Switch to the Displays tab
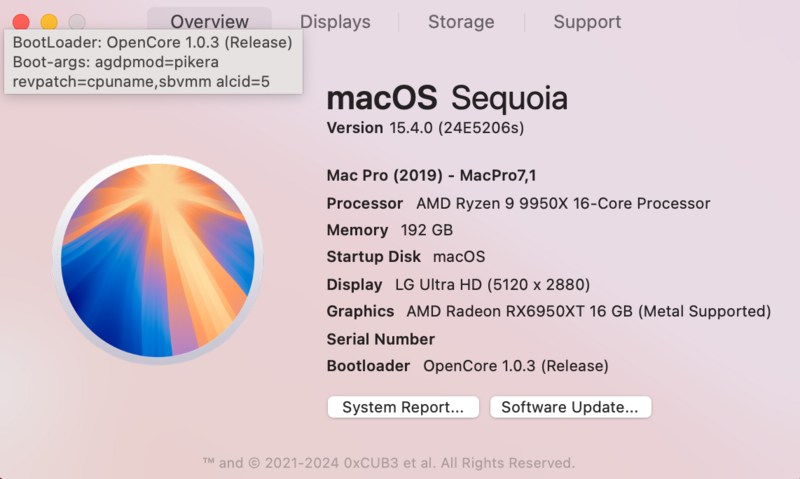The width and height of the screenshot is (800, 479). pyautogui.click(x=335, y=22)
